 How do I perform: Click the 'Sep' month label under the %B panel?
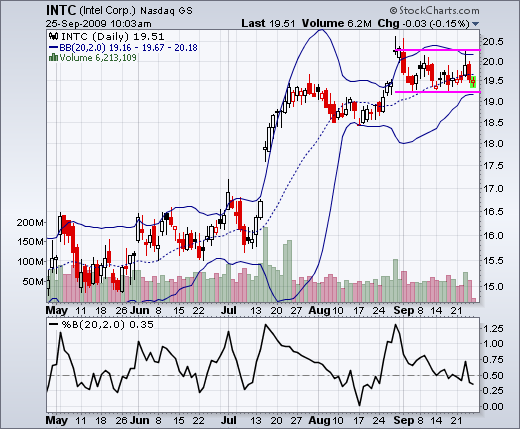[404, 420]
